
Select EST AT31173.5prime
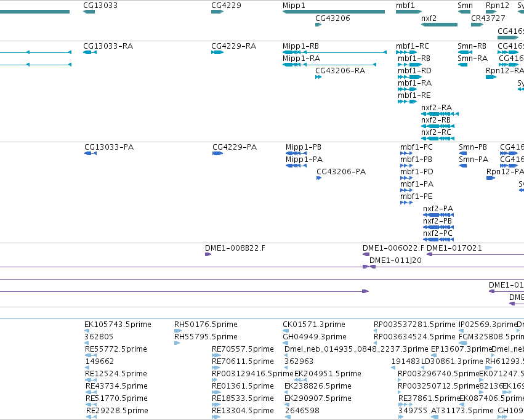pos(435,417)
